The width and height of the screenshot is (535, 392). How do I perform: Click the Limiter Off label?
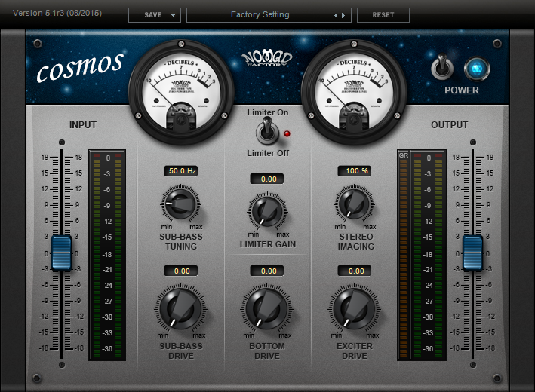(x=268, y=153)
